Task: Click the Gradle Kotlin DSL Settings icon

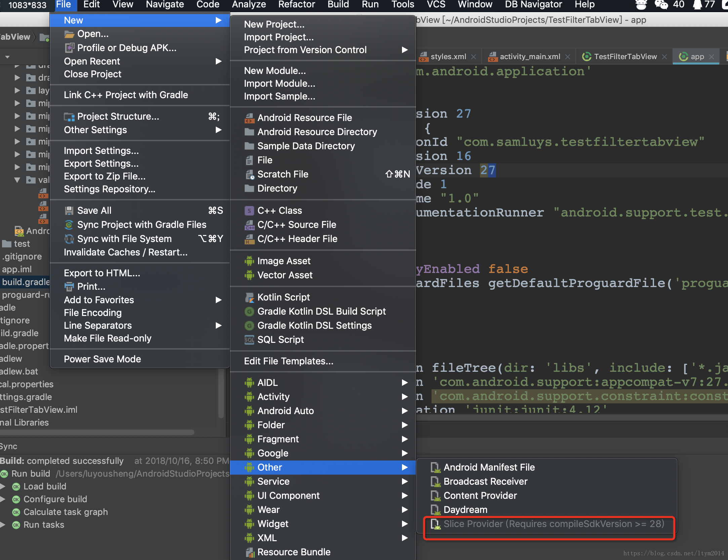Action: pyautogui.click(x=249, y=326)
